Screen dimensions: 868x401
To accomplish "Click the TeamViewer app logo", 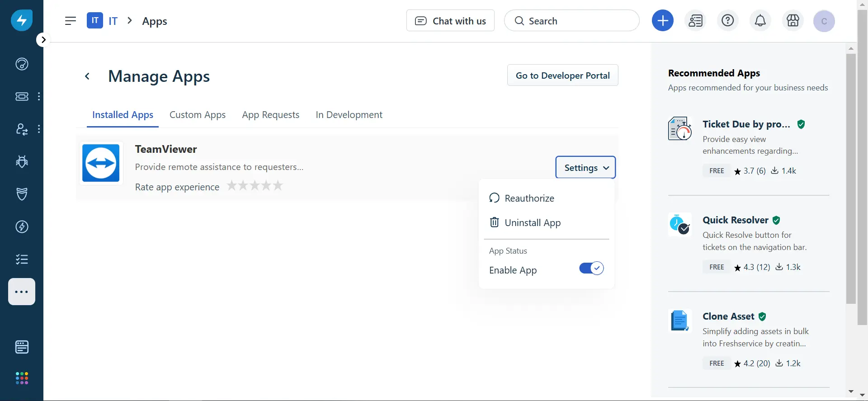I will 101,163.
